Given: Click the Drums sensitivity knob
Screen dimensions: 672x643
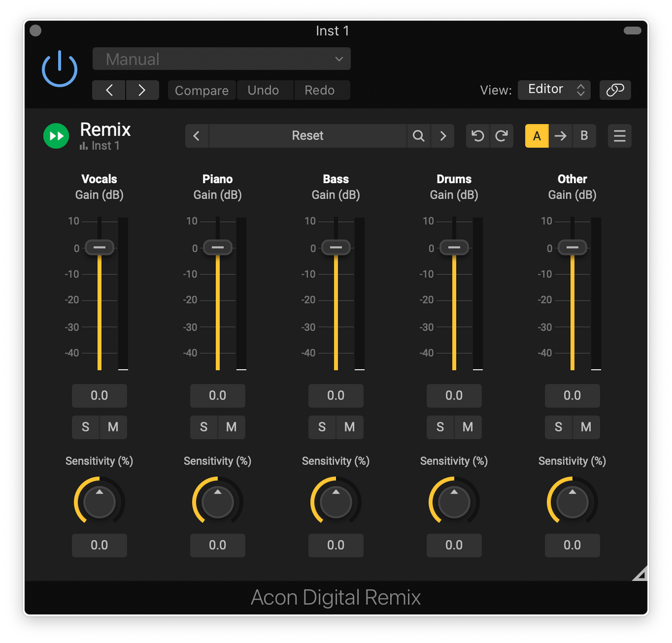Looking at the screenshot, I should [454, 502].
